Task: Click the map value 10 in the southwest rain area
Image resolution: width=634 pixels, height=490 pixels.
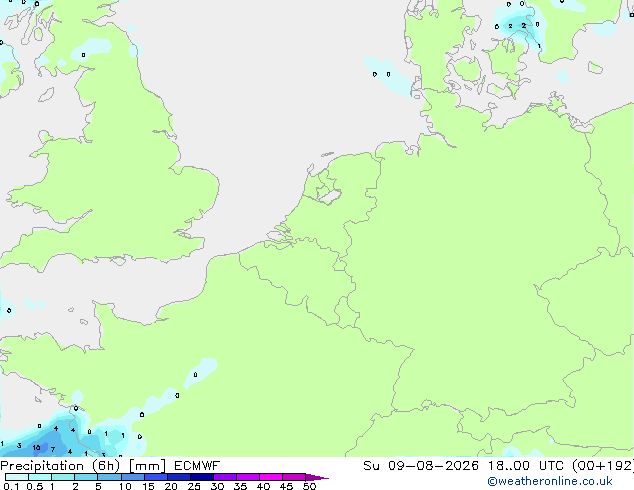Action: pyautogui.click(x=36, y=448)
